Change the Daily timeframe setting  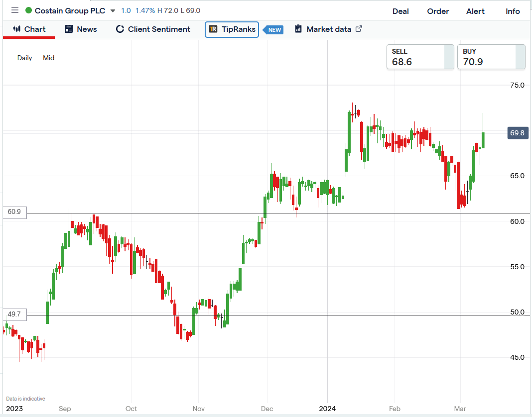(24, 58)
